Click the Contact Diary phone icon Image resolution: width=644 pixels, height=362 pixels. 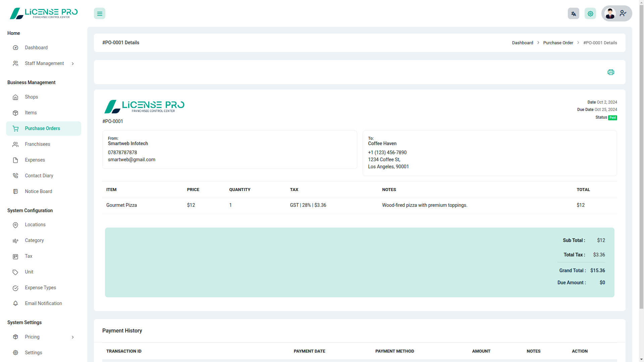15,176
